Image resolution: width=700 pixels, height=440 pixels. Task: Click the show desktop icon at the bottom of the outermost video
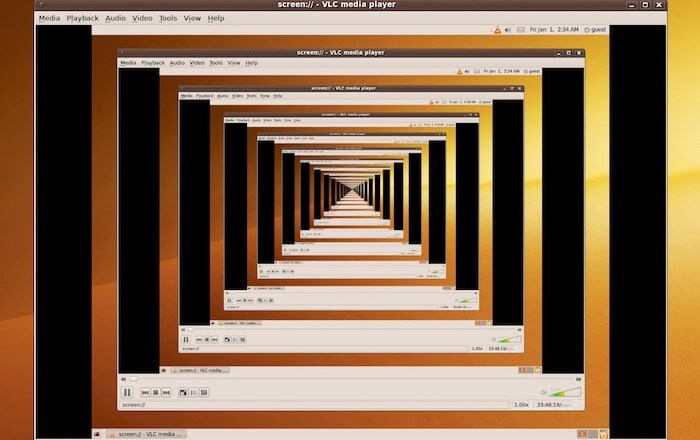point(97,434)
